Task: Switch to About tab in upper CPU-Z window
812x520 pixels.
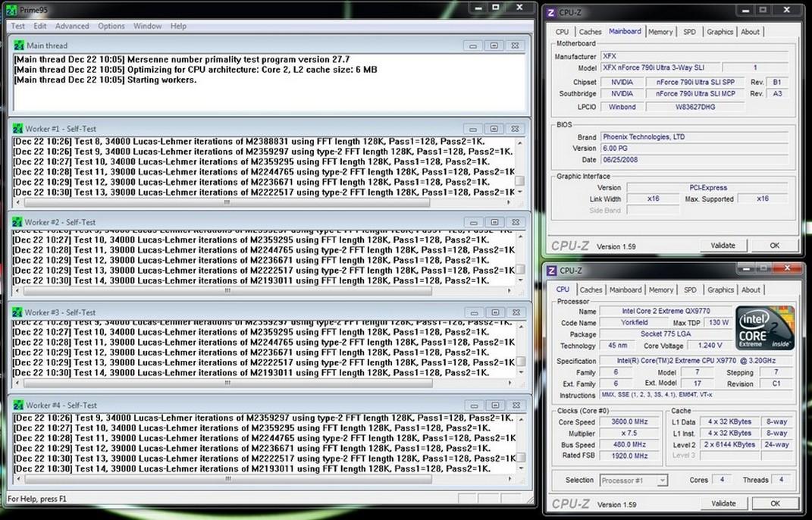Action: tap(750, 32)
